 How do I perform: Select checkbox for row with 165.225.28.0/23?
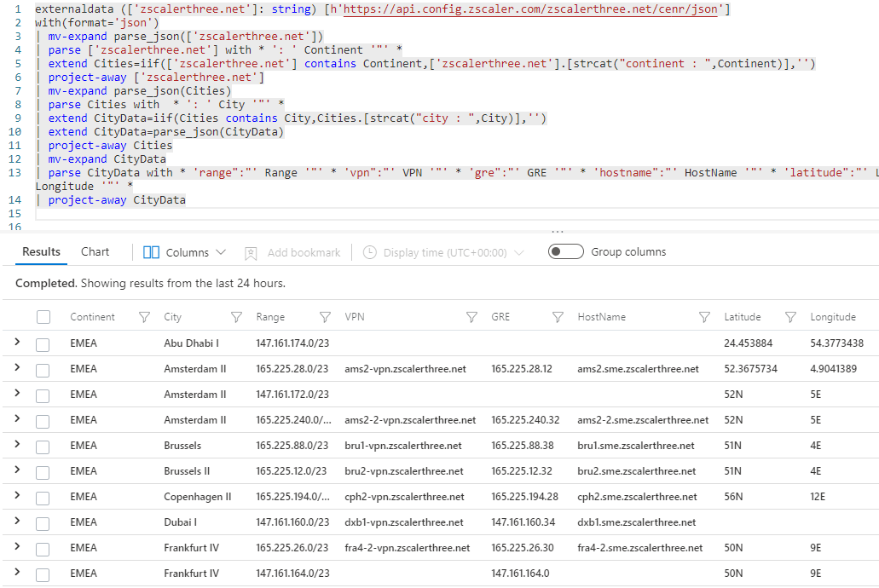point(43,370)
